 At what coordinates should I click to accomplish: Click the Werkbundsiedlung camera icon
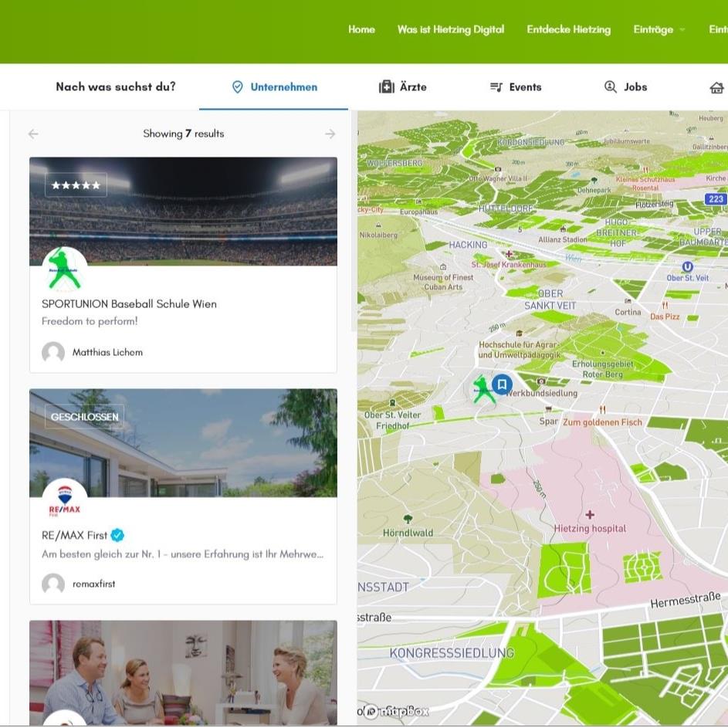[x=541, y=381]
